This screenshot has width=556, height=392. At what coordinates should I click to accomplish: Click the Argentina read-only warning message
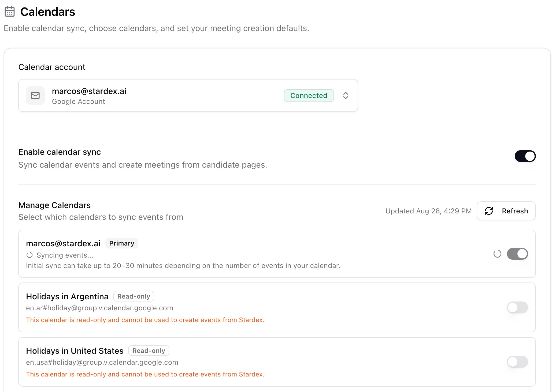145,320
